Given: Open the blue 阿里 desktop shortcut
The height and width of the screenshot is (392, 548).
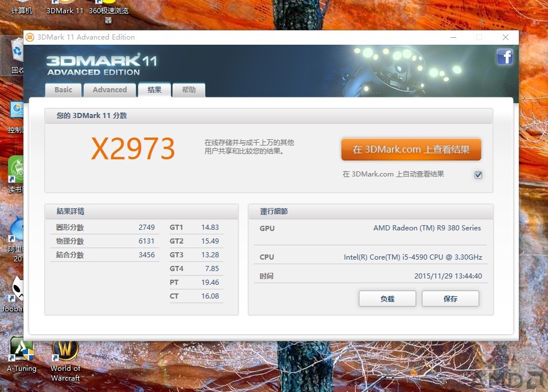Looking at the screenshot, I should pyautogui.click(x=15, y=240).
